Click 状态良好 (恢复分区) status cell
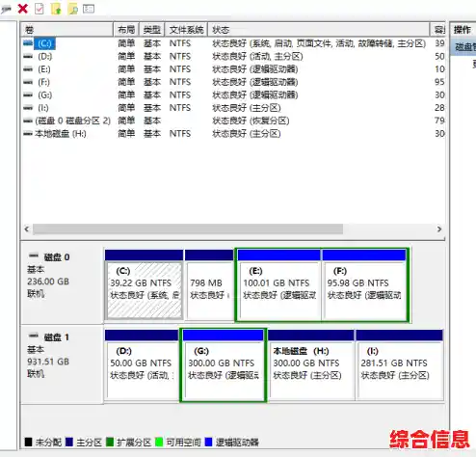The width and height of the screenshot is (476, 457). tap(251, 121)
